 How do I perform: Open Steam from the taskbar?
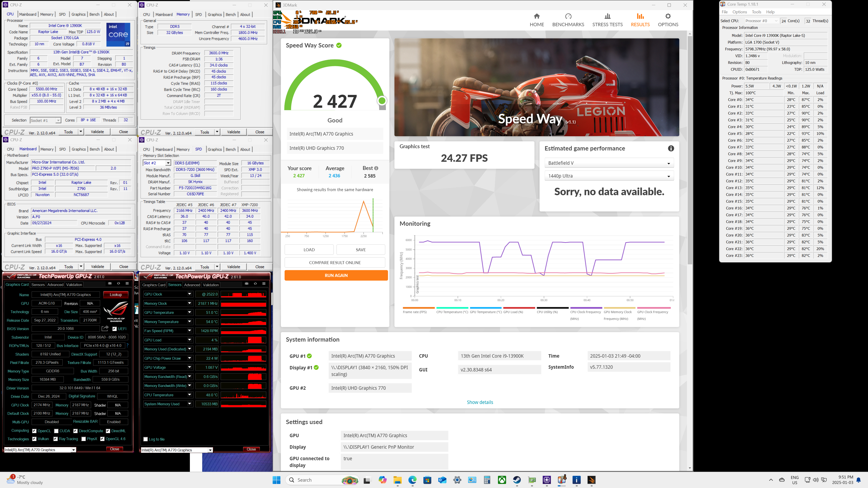pyautogui.click(x=517, y=480)
